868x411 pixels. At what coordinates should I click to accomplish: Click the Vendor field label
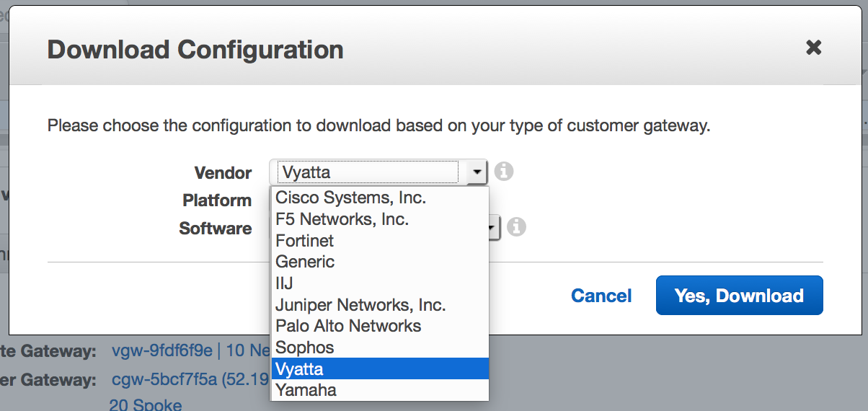(x=223, y=173)
